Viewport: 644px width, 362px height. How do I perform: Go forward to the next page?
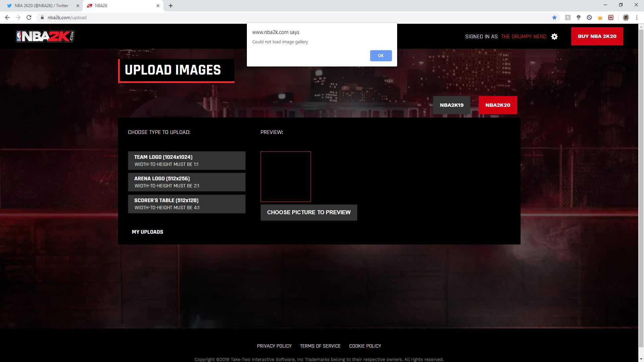pyautogui.click(x=18, y=17)
